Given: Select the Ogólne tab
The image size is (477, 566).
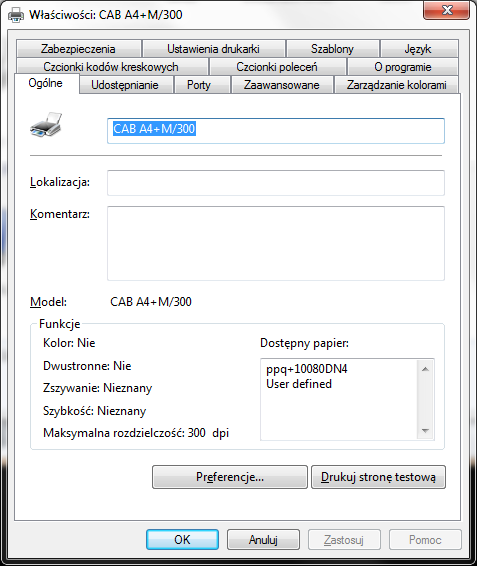Looking at the screenshot, I should [x=46, y=83].
